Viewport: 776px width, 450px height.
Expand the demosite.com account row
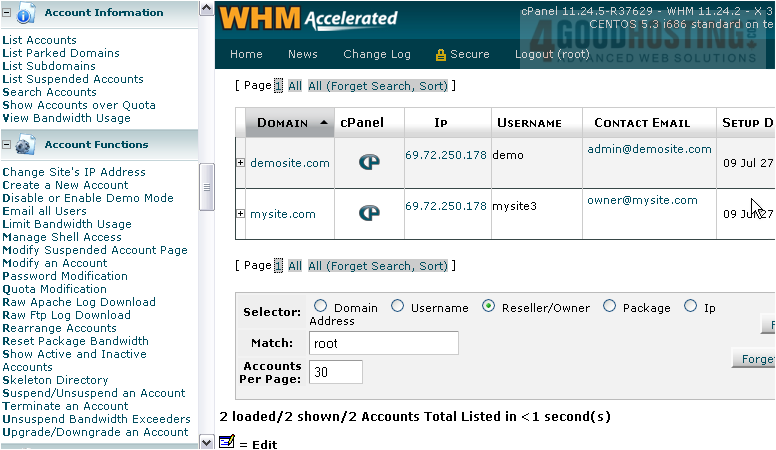pyautogui.click(x=240, y=163)
